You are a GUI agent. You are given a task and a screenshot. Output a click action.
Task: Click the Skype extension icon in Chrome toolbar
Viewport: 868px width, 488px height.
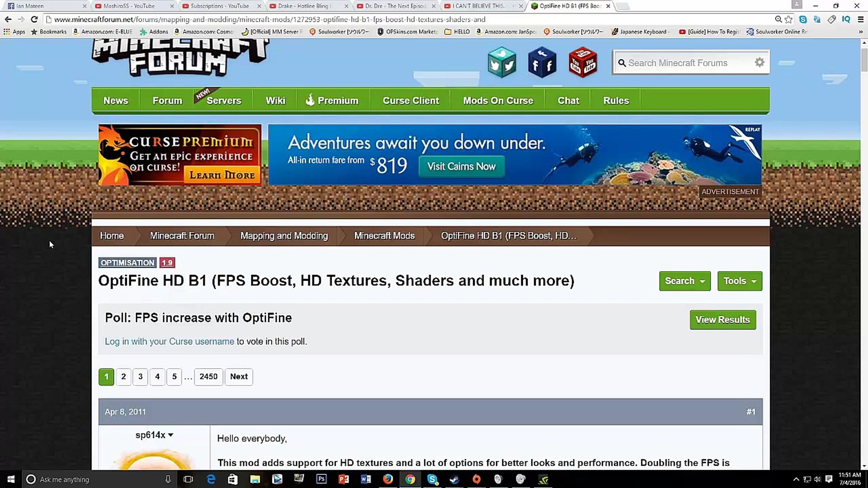(x=803, y=19)
